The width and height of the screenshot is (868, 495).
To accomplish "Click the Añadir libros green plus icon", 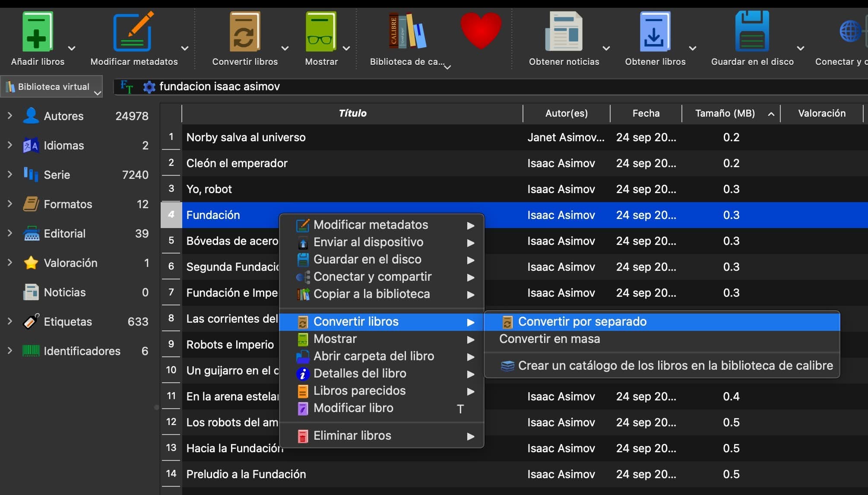I will coord(37,32).
